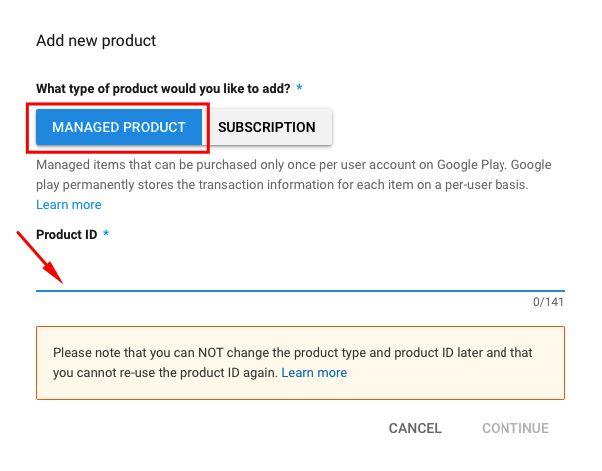Click the blue underline of Product ID field

coord(300,291)
